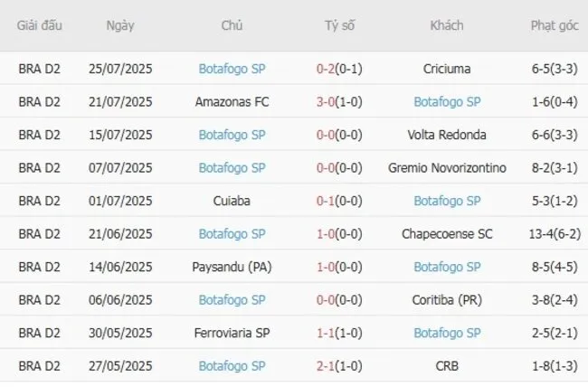Image resolution: width=588 pixels, height=387 pixels.
Task: Open the Amazonas FC team link
Action: pyautogui.click(x=232, y=102)
